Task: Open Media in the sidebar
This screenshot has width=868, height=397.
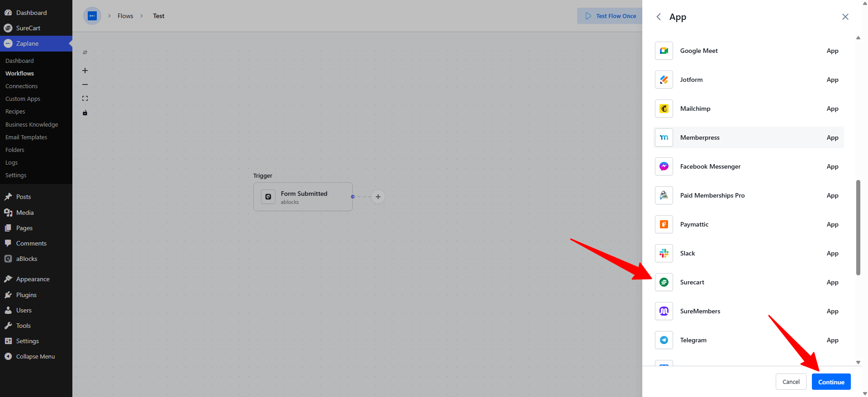Action: tap(36, 213)
